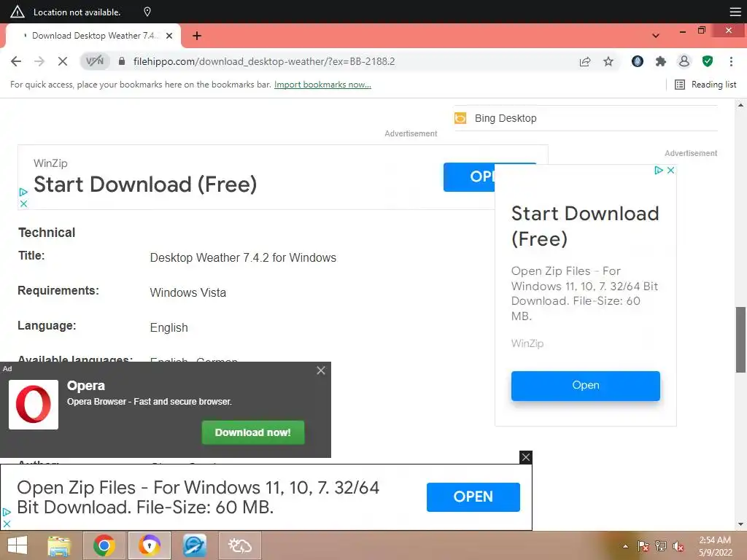Open the Extensions puzzle piece menu
The width and height of the screenshot is (747, 560).
(661, 61)
